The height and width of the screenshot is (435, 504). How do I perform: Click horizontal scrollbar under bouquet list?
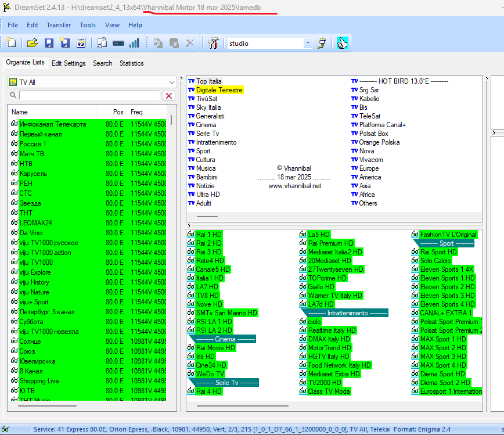(x=207, y=217)
